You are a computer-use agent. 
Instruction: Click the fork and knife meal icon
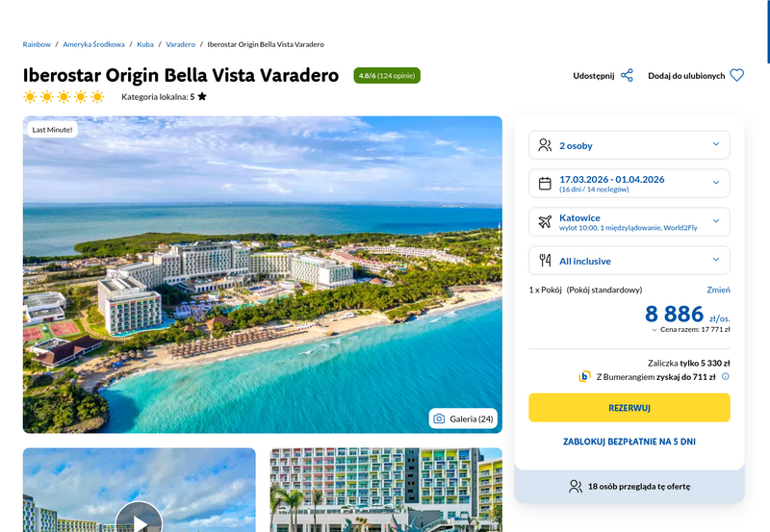[545, 260]
